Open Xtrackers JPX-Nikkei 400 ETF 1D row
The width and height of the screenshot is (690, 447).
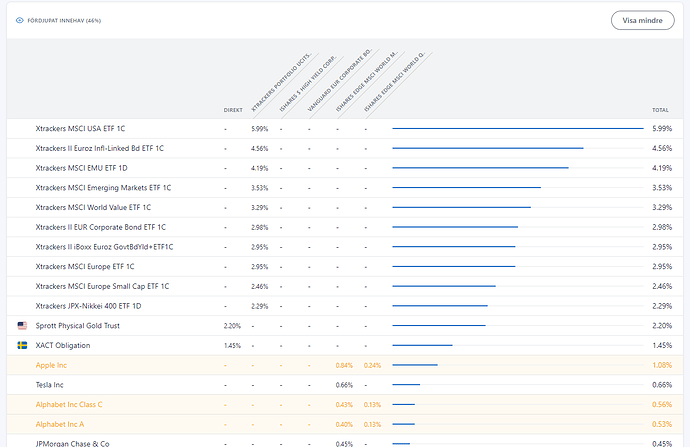88,306
